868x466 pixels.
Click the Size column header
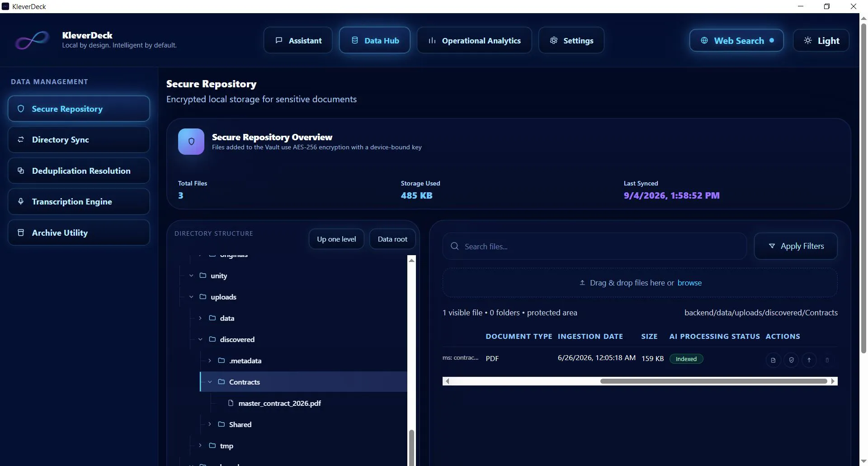tap(649, 336)
